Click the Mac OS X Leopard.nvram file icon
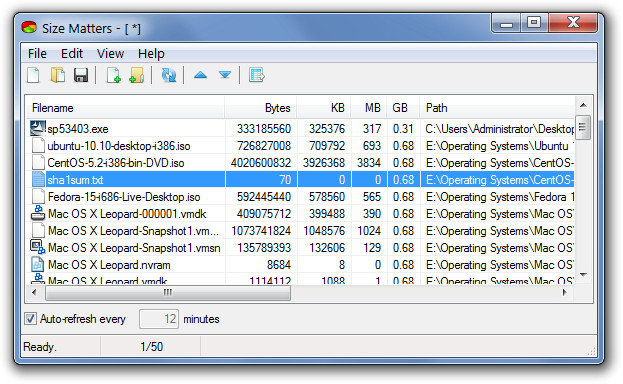This screenshot has height=384, width=623. (38, 264)
